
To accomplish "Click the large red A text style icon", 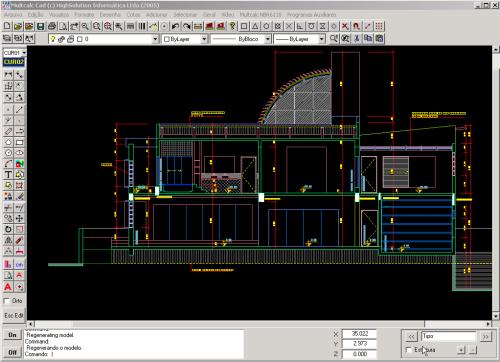I will coord(8,287).
